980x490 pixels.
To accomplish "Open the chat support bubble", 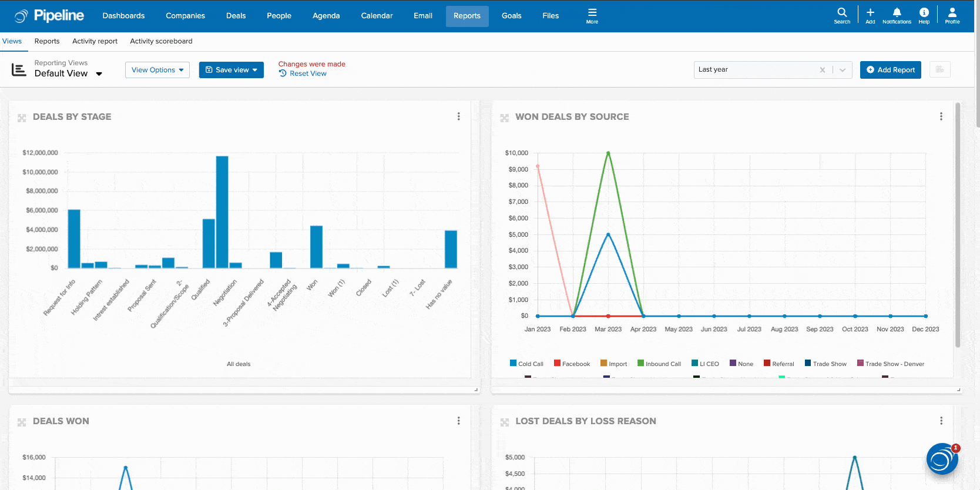I will pyautogui.click(x=942, y=459).
